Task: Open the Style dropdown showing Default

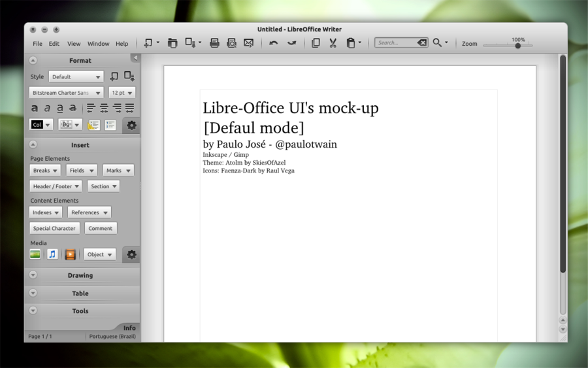Action: [x=76, y=76]
